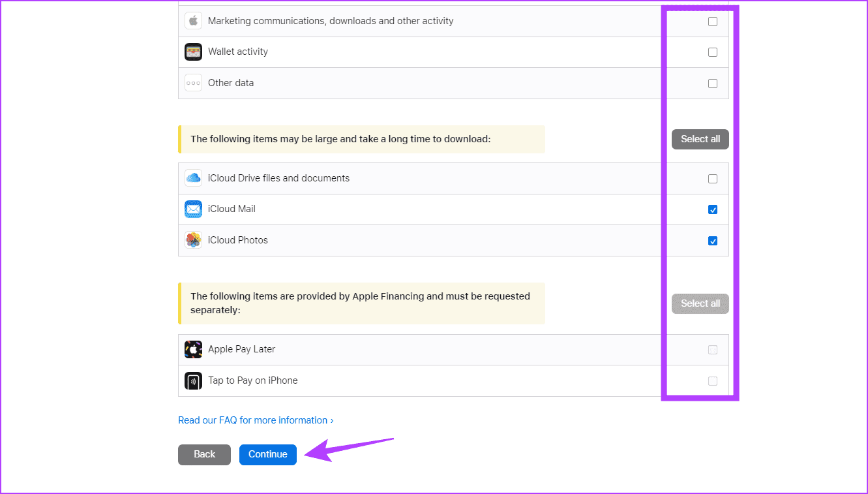Viewport: 868px width, 494px height.
Task: Click the disabled Tap to Pay checkbox
Action: tap(713, 381)
